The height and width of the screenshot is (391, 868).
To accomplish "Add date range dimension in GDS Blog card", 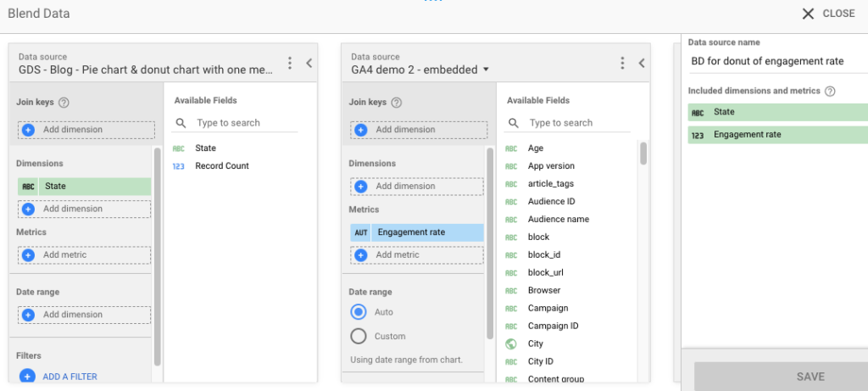I will (x=84, y=315).
